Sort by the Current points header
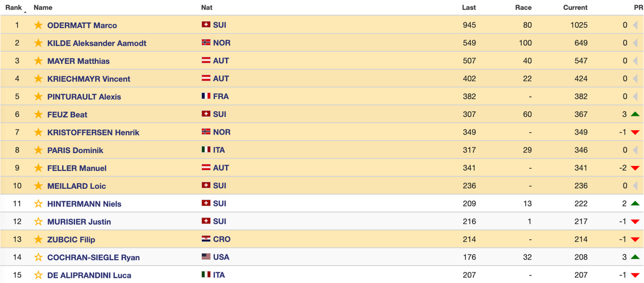 tap(575, 8)
